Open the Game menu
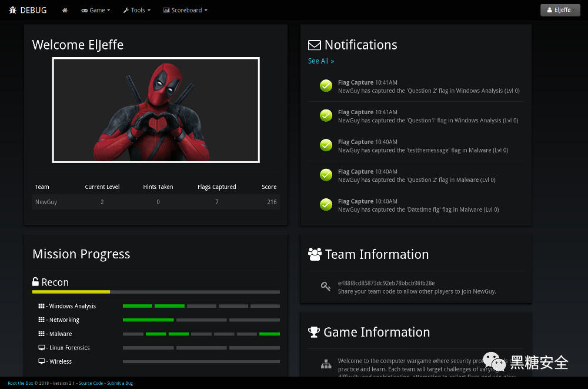 96,10
